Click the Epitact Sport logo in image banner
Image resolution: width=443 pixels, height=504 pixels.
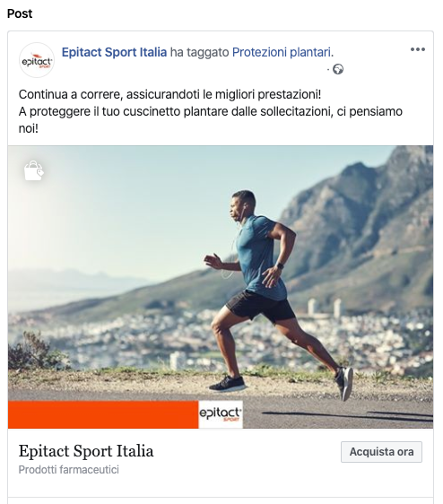click(221, 414)
